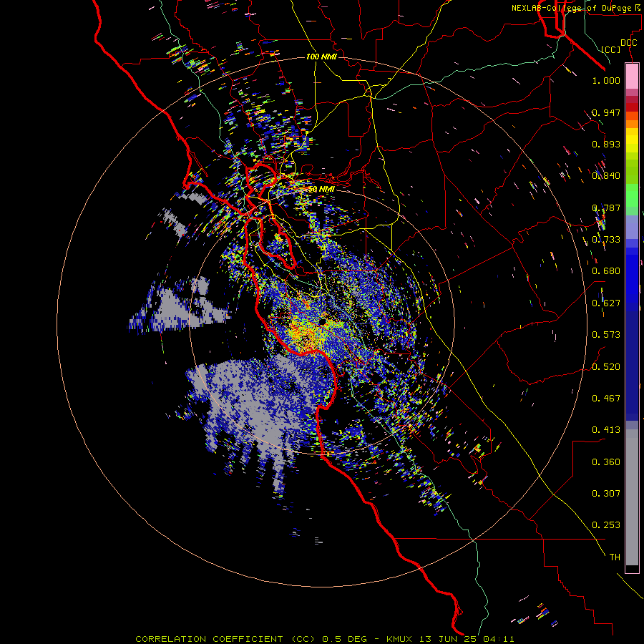This screenshot has width=644, height=644.
Task: Select the 0.573 legend value
Action: pyautogui.click(x=606, y=335)
